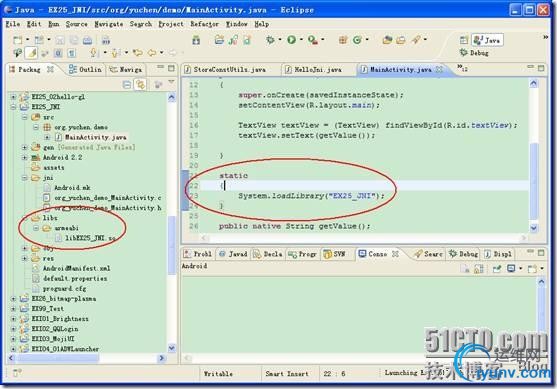Expand the Android 2.2 library node
Screen dimensions: 557x389
tap(25, 157)
